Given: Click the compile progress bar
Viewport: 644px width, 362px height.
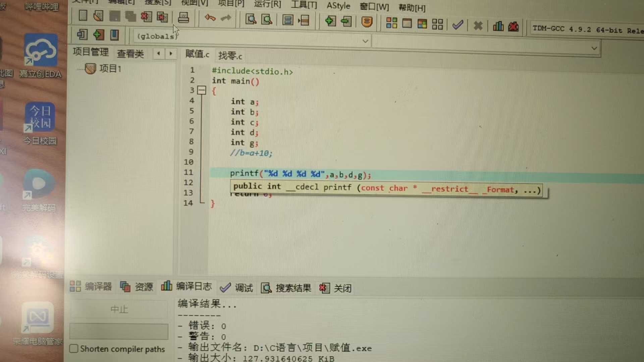Looking at the screenshot, I should tap(119, 331).
